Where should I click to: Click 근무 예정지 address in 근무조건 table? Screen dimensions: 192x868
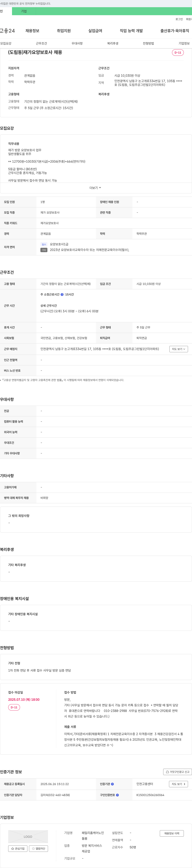100,349
